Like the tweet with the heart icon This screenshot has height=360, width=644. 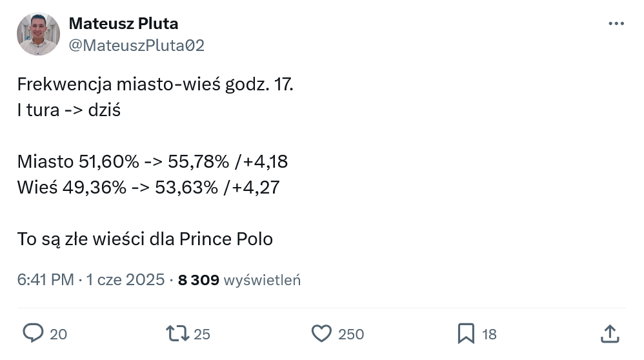[x=321, y=333]
